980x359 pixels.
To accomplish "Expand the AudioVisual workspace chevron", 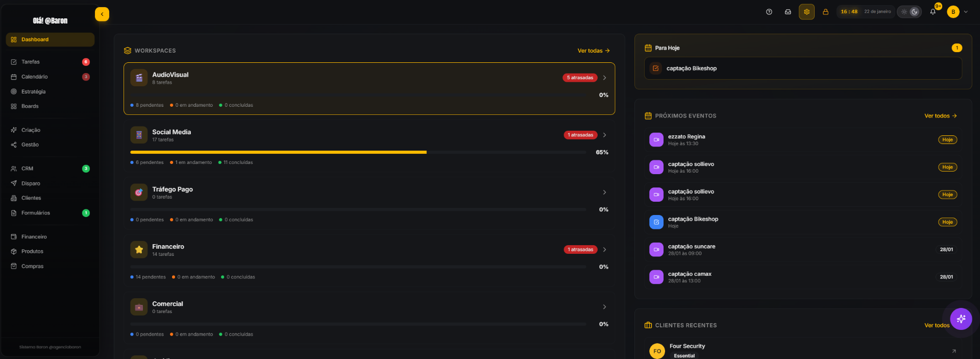I will pyautogui.click(x=604, y=78).
